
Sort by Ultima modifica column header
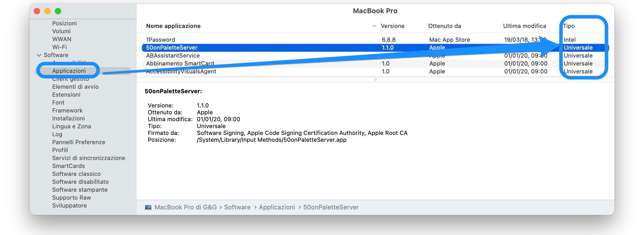(x=525, y=26)
